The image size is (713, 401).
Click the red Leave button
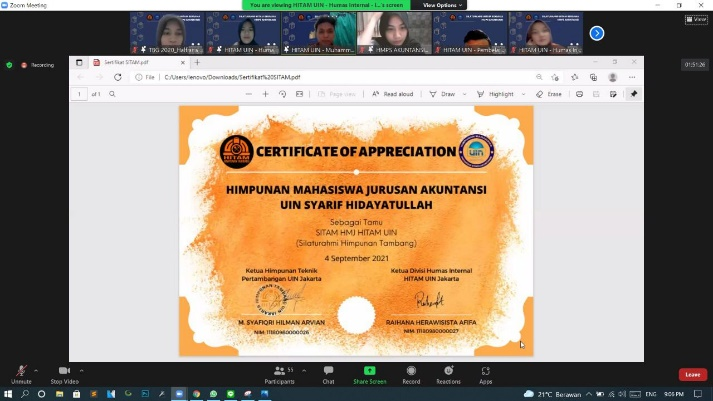pos(693,375)
